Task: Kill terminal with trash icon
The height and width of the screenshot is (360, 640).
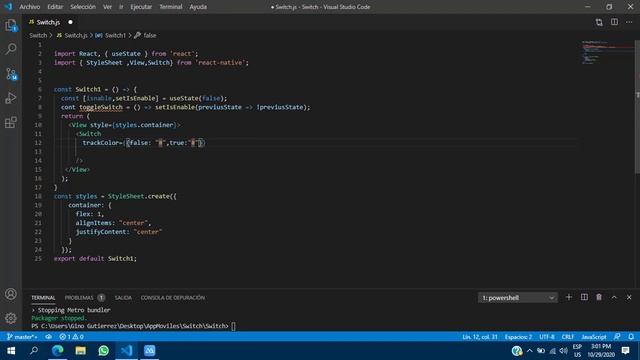Action: pos(599,298)
